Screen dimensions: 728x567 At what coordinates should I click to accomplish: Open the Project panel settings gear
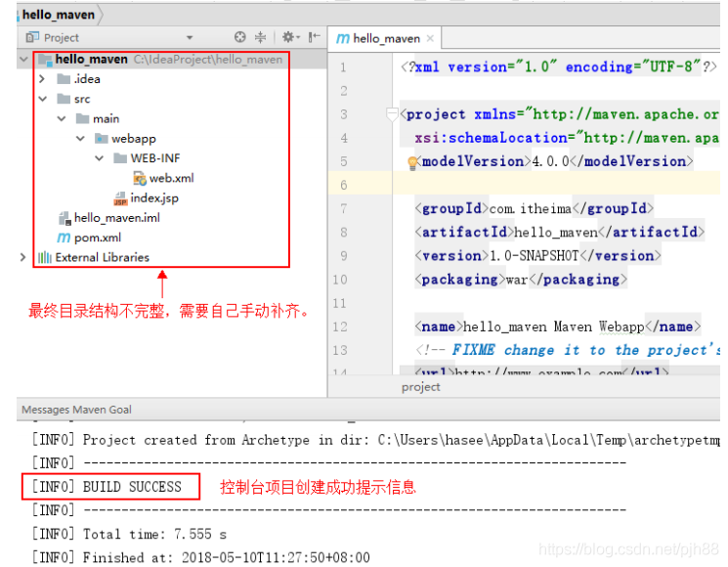point(289,37)
